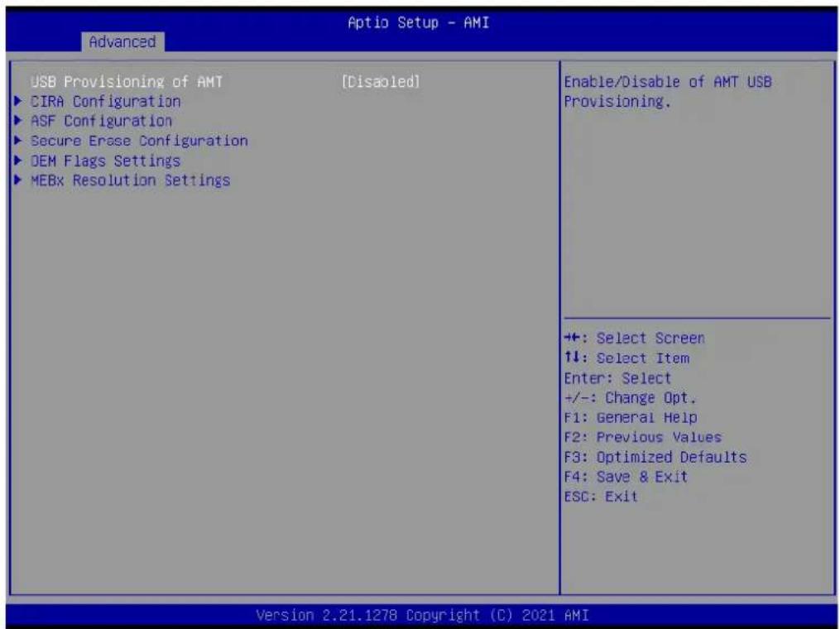
Task: Click the arrow beside CIRA Configuration
Action: [18, 101]
